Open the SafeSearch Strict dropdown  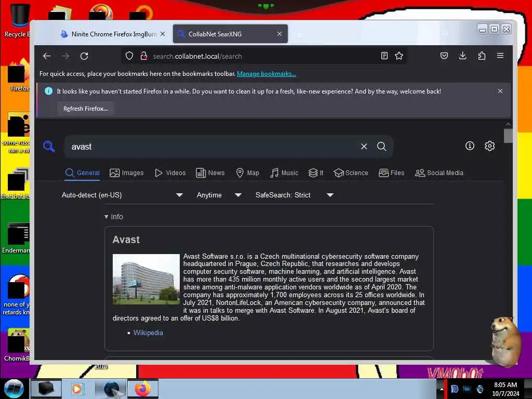tap(294, 195)
